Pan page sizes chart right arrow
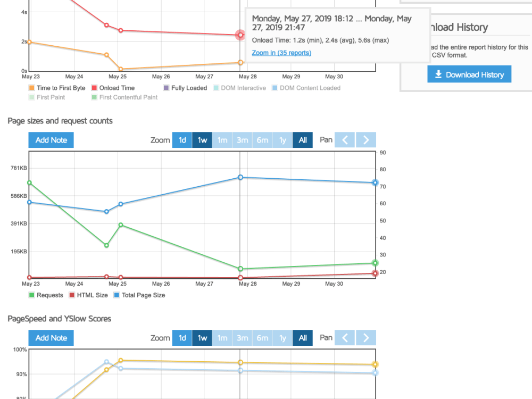This screenshot has height=399, width=532. coord(366,140)
